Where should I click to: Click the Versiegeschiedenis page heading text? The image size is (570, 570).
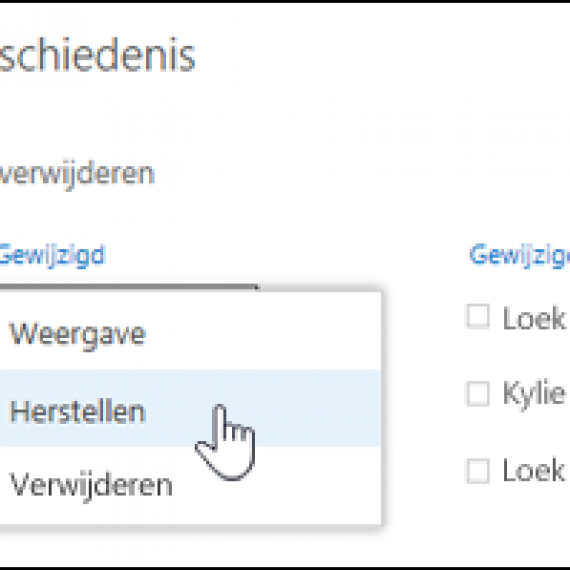coord(97,55)
